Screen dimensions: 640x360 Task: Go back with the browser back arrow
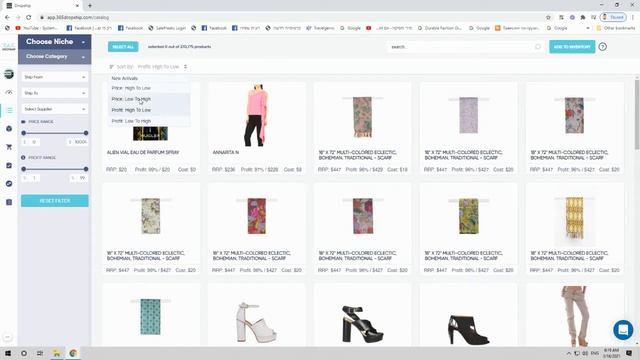[x=7, y=17]
